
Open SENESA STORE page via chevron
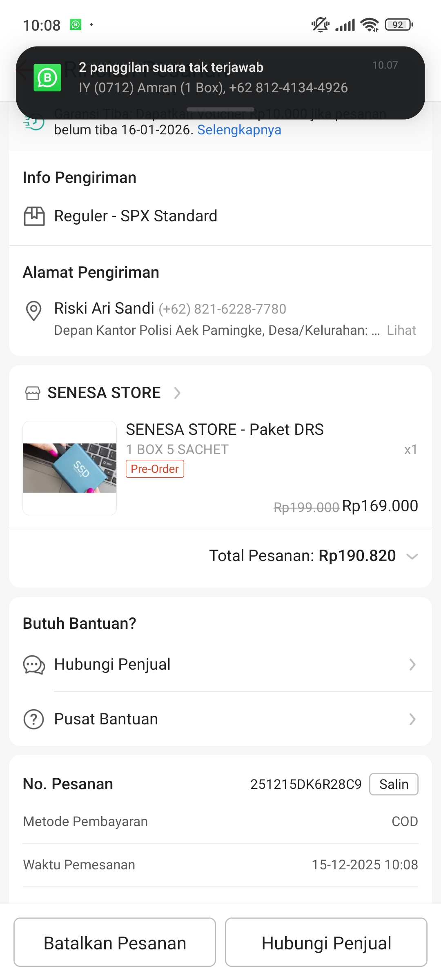[177, 393]
